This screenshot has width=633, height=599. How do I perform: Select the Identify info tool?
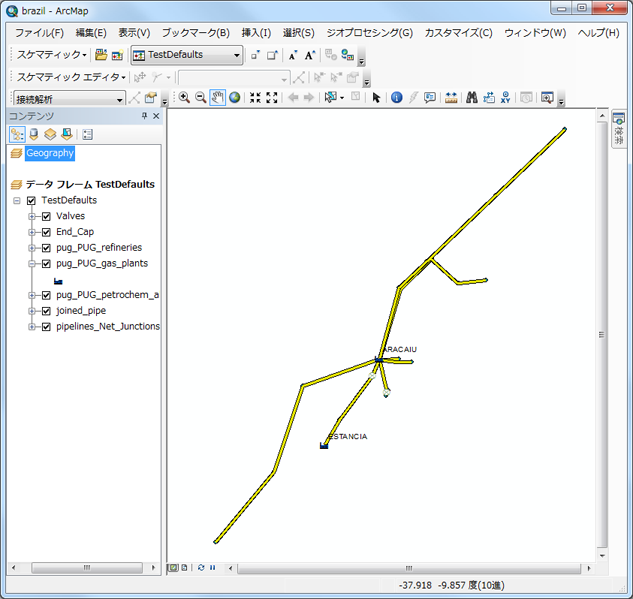click(x=396, y=98)
